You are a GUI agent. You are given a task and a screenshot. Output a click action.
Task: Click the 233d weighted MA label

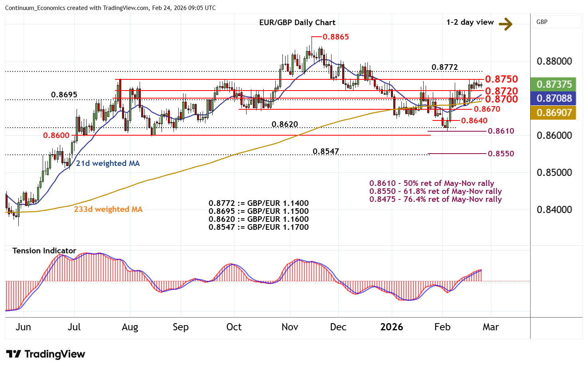pyautogui.click(x=108, y=209)
